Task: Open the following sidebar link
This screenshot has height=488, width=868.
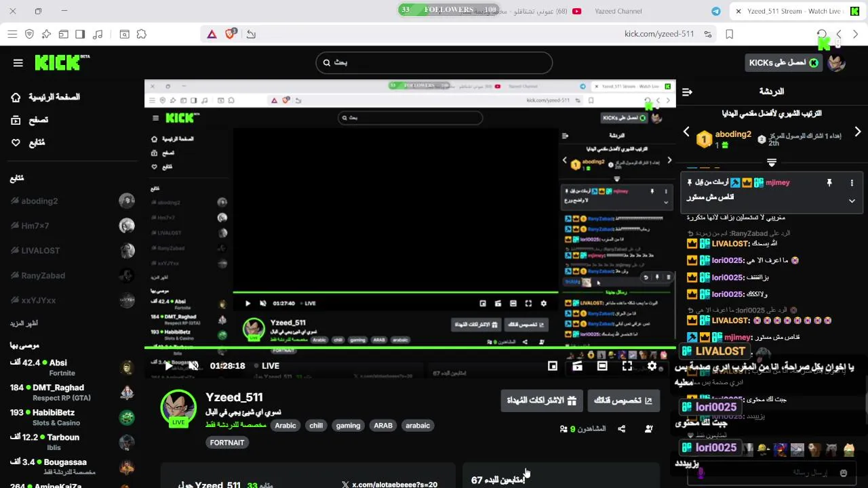Action: pos(37,143)
